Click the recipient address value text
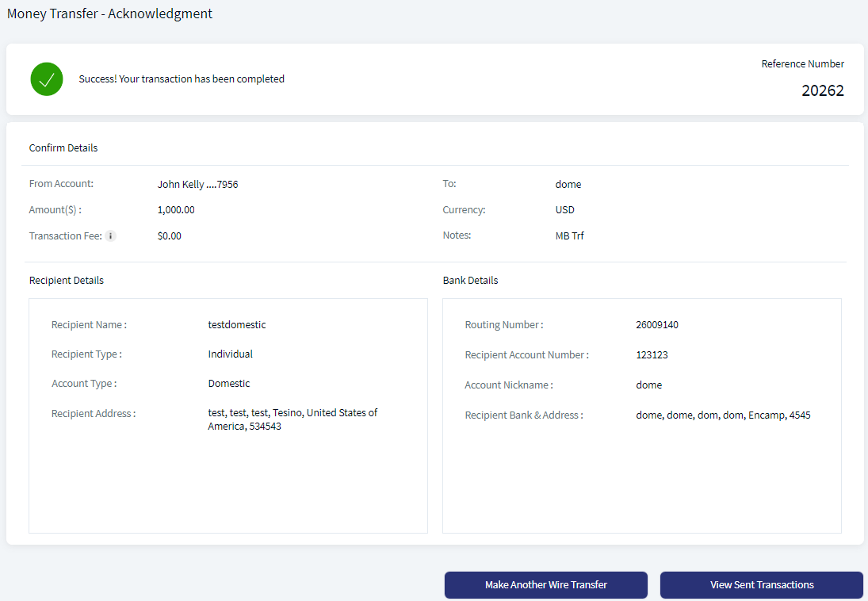868x601 pixels. (x=293, y=419)
